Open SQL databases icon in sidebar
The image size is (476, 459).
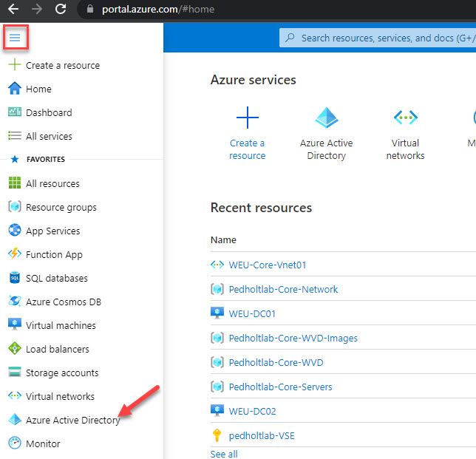tap(15, 277)
